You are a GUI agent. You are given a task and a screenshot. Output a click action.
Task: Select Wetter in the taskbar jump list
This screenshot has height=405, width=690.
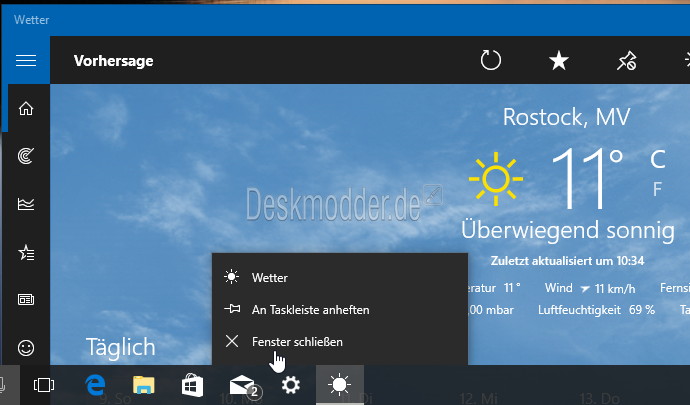coord(340,277)
